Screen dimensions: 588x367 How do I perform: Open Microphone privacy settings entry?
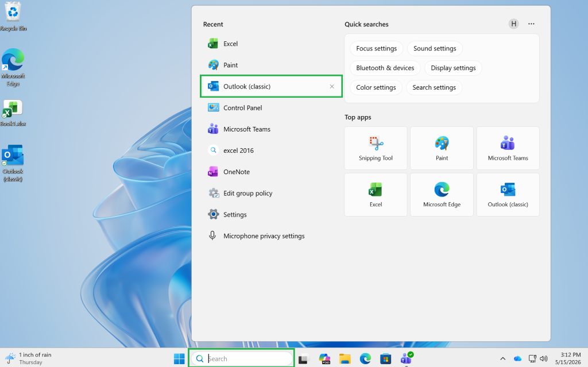(271, 236)
